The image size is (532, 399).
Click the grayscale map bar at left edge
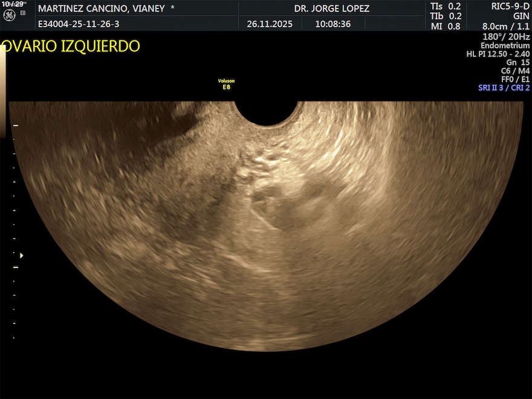click(x=3, y=91)
